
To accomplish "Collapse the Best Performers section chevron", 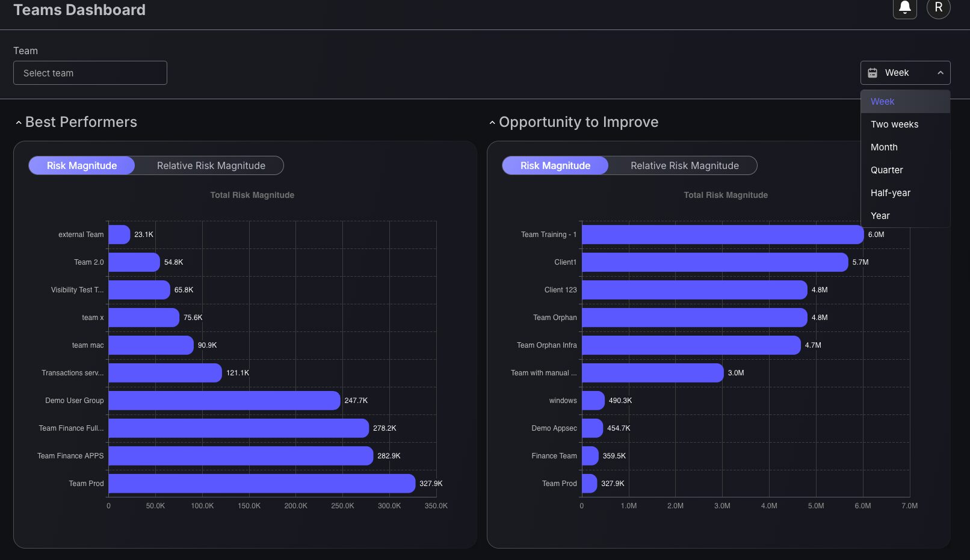I will (19, 123).
